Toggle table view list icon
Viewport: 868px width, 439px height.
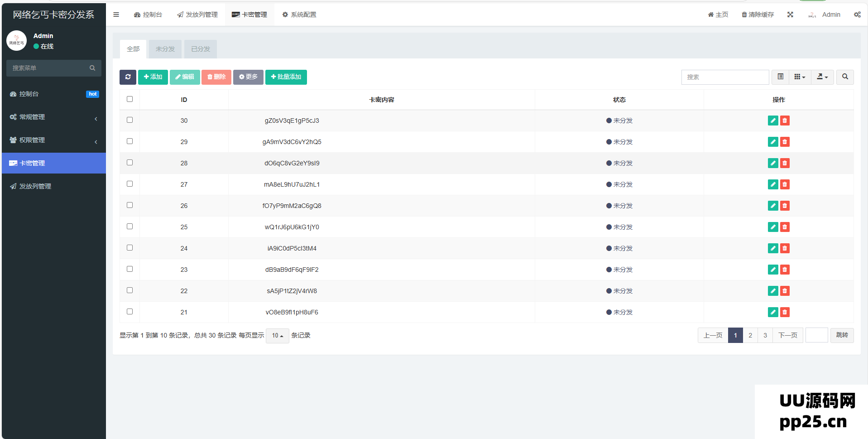point(780,77)
